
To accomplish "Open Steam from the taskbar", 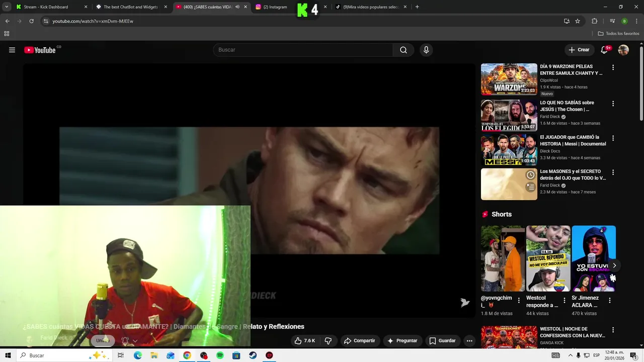I will click(253, 355).
